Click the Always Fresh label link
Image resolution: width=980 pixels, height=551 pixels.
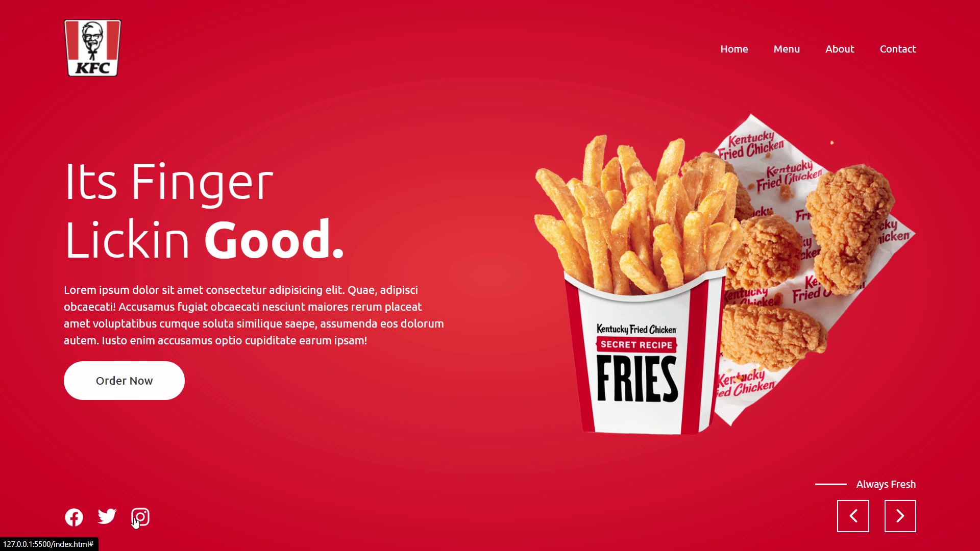click(886, 484)
